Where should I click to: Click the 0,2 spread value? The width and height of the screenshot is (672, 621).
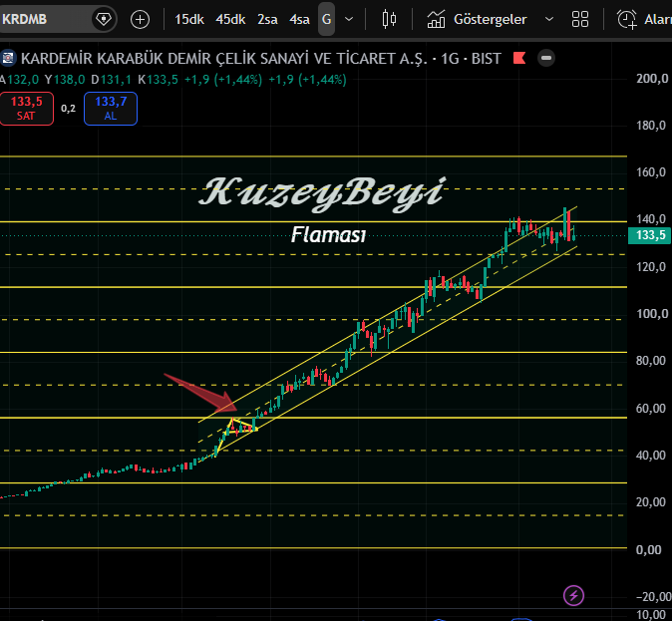(x=68, y=109)
